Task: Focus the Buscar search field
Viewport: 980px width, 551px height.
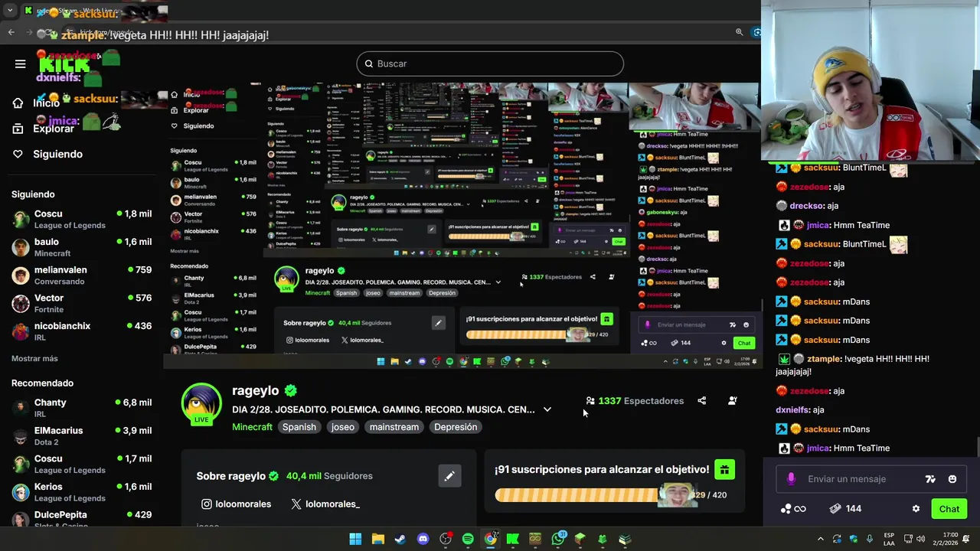Action: coord(490,64)
